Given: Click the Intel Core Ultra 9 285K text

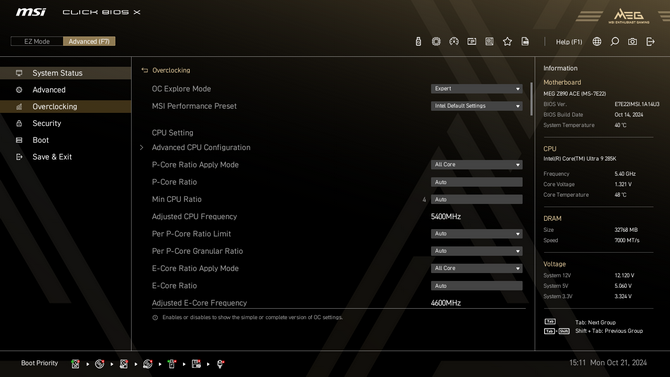Looking at the screenshot, I should 580,159.
